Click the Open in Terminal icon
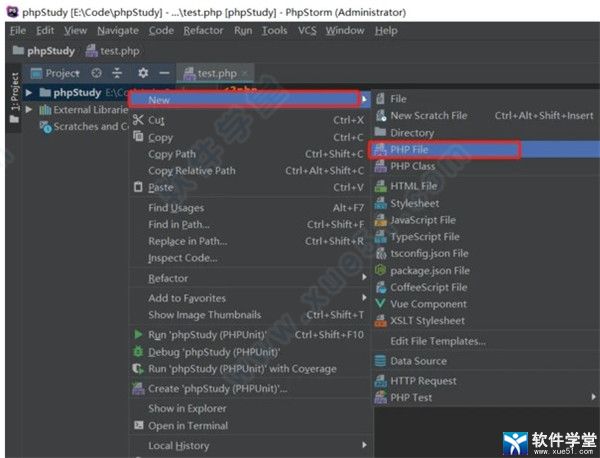Image resolution: width=600 pixels, height=458 pixels. click(139, 425)
